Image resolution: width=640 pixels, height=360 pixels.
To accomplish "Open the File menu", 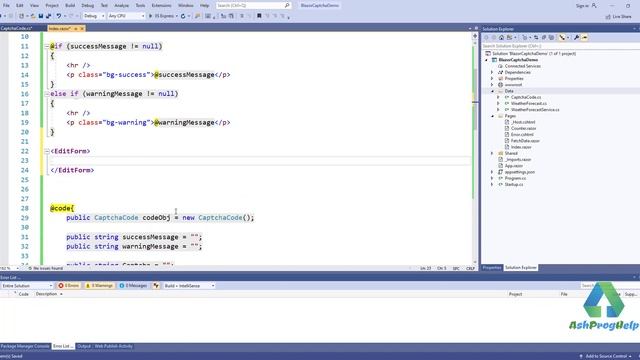I will click(x=6, y=6).
